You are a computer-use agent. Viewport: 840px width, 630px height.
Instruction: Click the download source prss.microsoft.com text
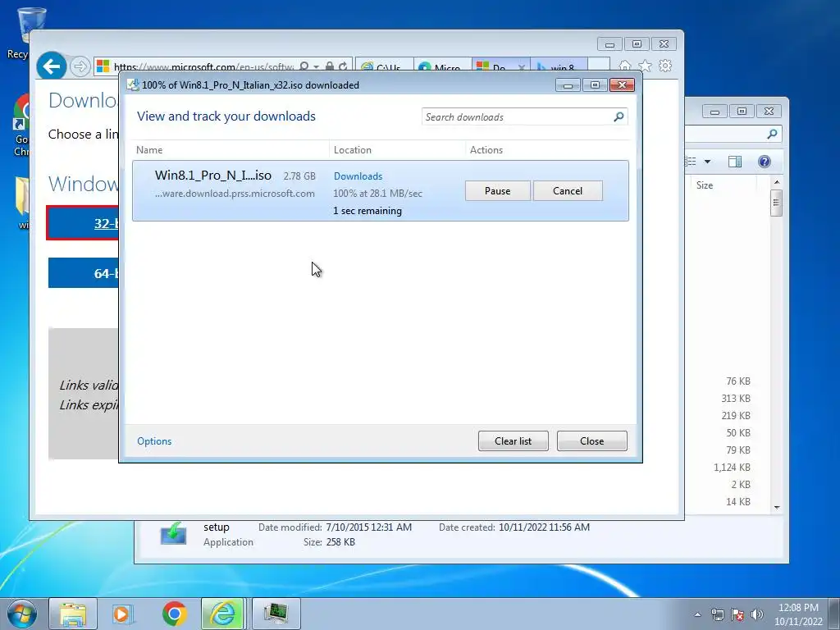pos(235,194)
